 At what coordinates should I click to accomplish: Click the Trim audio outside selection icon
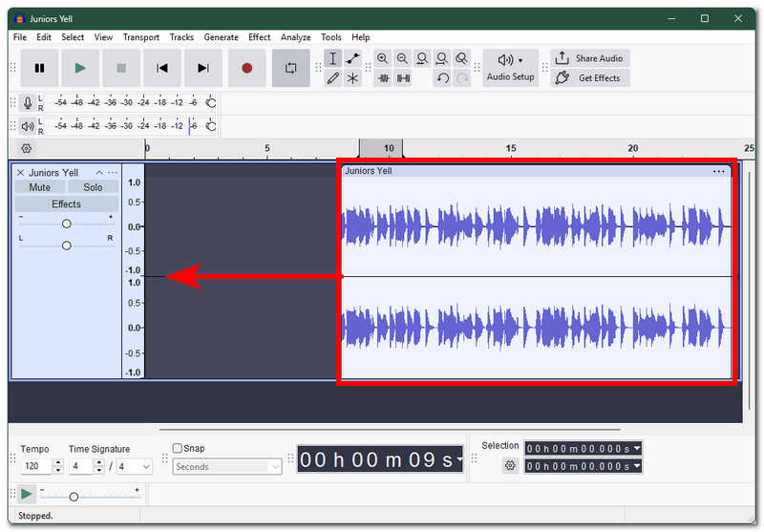384,78
